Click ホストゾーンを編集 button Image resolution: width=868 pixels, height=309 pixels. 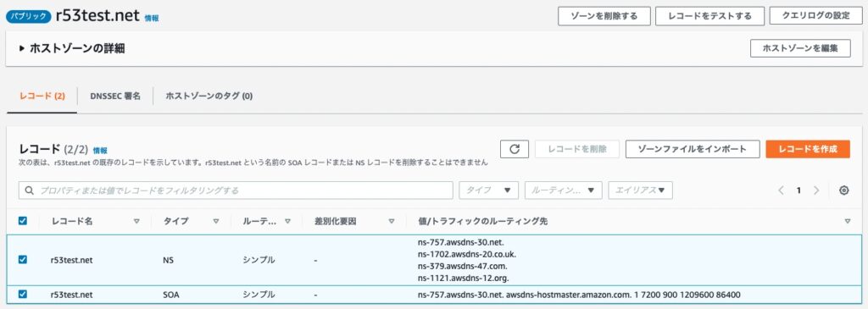800,48
